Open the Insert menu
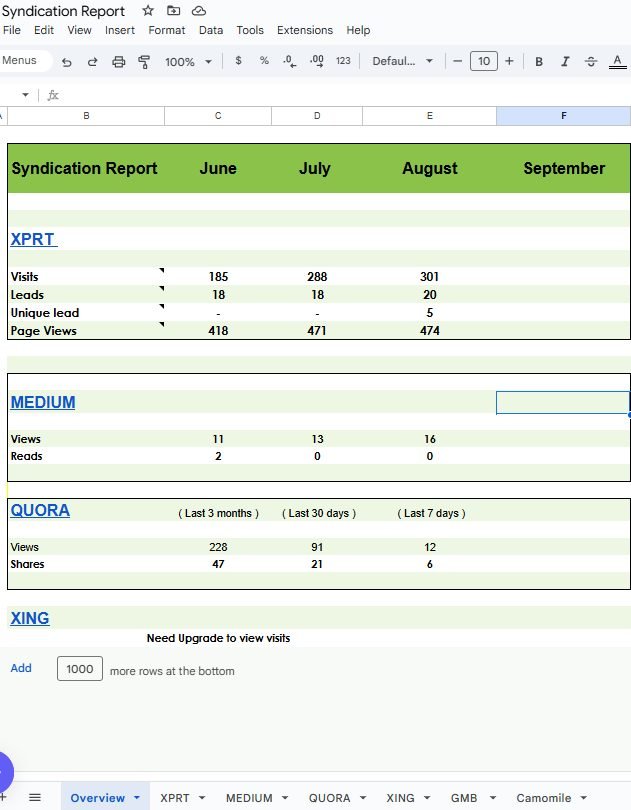Viewport: 631px width, 810px height. (x=120, y=30)
